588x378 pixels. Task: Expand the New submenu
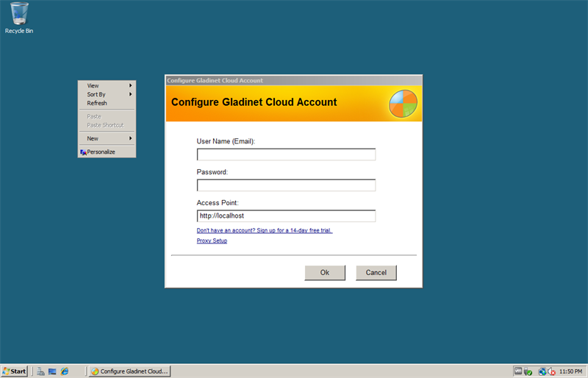point(107,138)
